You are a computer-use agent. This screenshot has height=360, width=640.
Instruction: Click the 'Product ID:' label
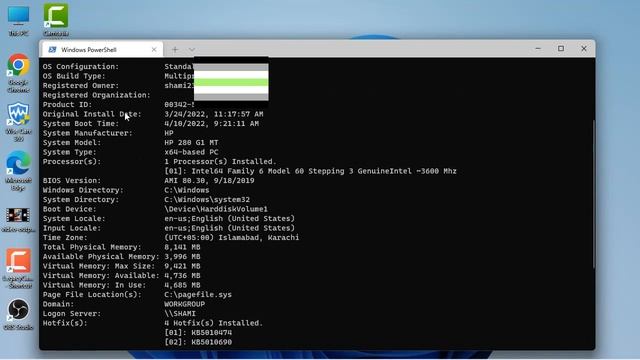[67, 104]
